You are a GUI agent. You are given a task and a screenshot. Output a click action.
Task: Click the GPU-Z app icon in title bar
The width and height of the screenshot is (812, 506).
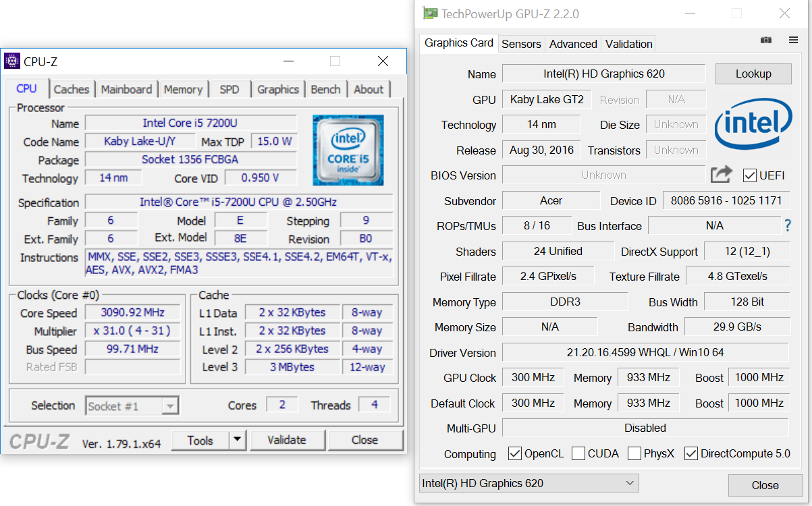click(429, 13)
